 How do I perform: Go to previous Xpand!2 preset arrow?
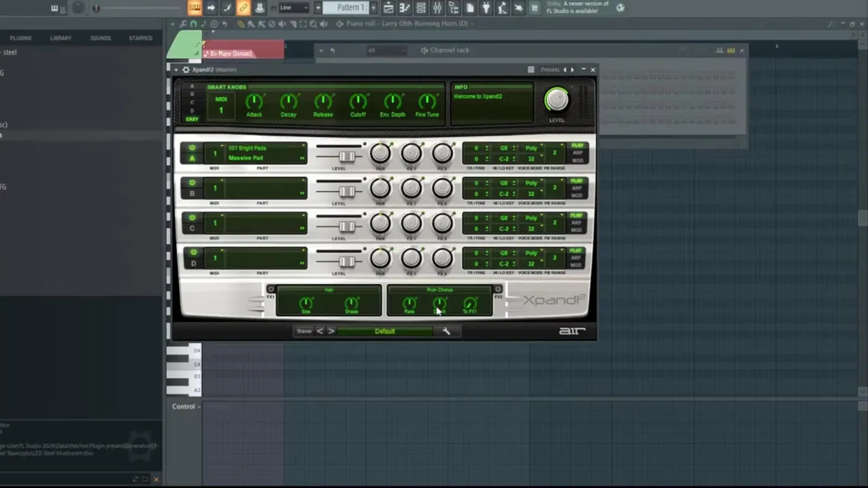[320, 331]
